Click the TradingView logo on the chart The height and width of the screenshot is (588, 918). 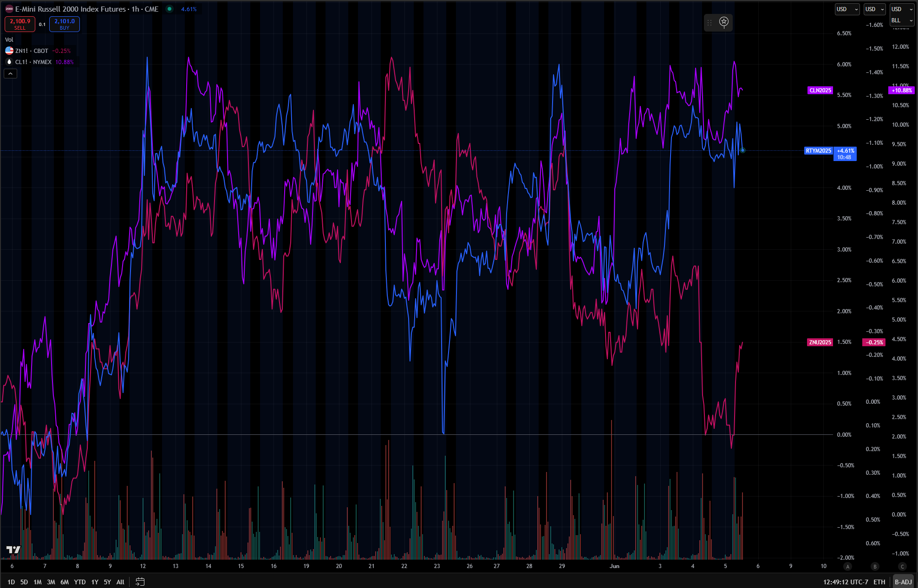[13, 550]
